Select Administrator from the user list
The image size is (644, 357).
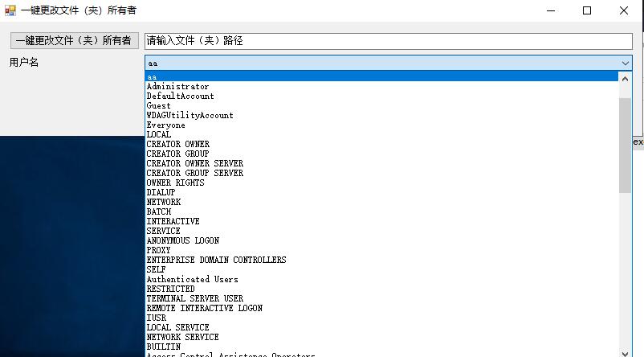(177, 86)
